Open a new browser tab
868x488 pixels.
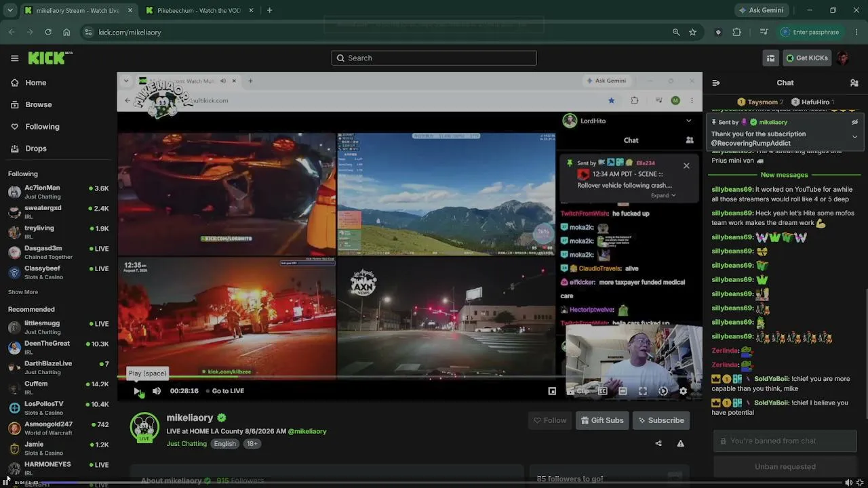269,11
